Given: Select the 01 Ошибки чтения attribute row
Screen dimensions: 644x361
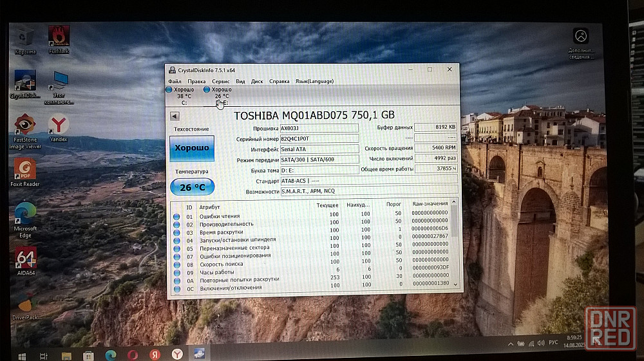Looking at the screenshot, I should [311, 215].
